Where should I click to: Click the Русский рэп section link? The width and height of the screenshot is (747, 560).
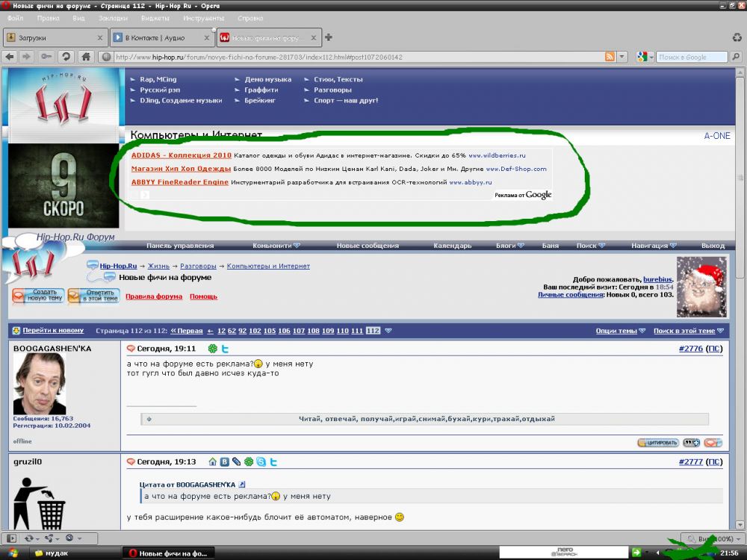[x=160, y=90]
